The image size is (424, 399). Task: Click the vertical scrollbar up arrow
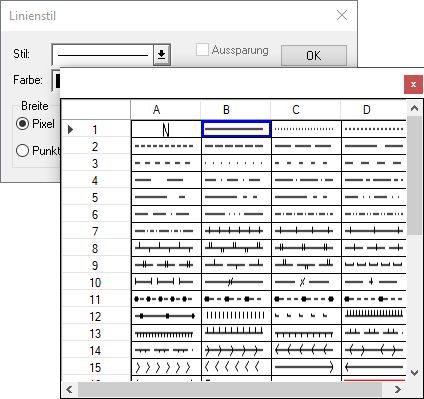coord(414,108)
